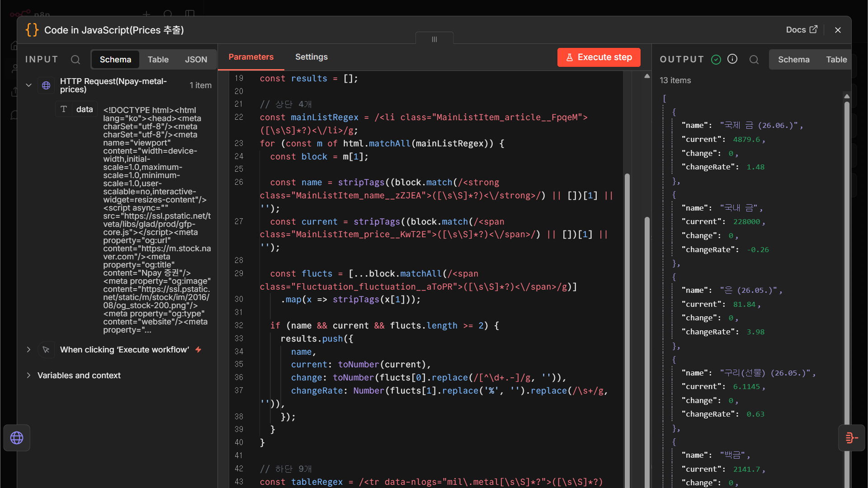Viewport: 868px width, 488px height.
Task: Click the dialog title 'Code in JavaScript'
Action: point(114,30)
